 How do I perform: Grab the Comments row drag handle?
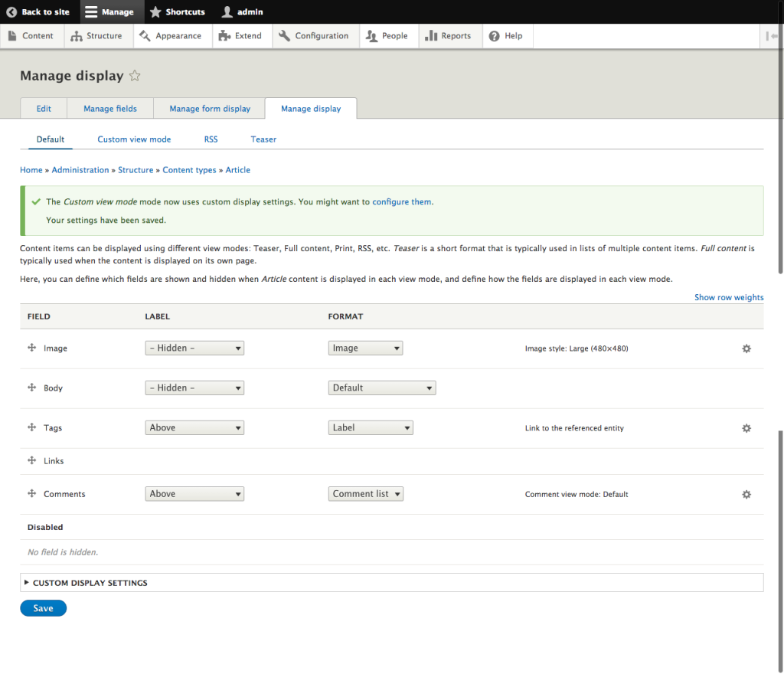(x=31, y=493)
